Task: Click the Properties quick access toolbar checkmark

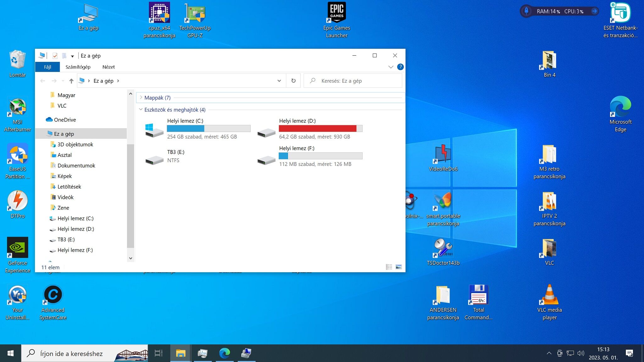Action: [55, 56]
